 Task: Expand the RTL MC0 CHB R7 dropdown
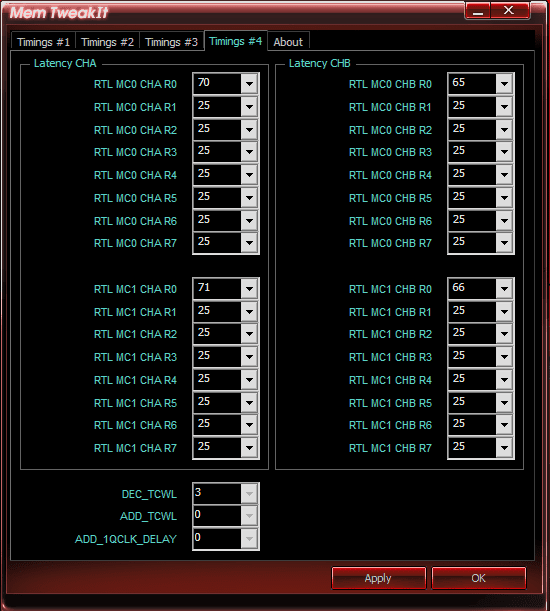click(x=504, y=243)
